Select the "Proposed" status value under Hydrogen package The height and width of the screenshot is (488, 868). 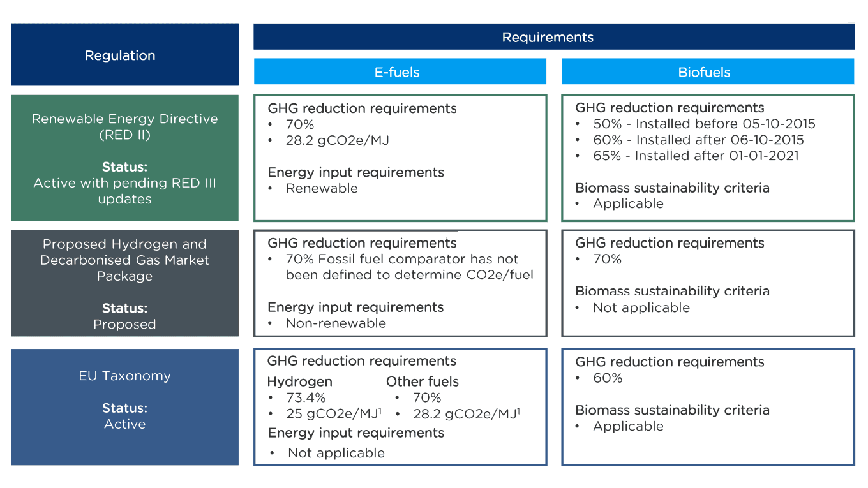pos(124,324)
